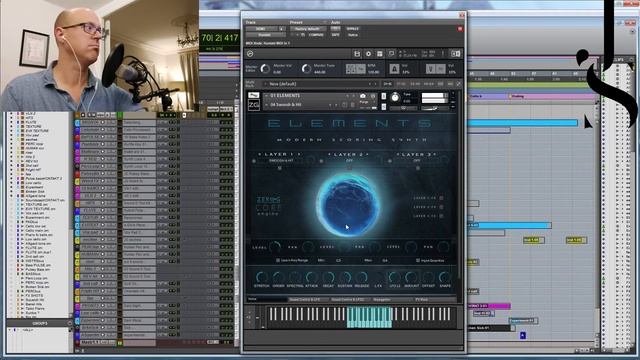Expand multi rack workspace icon

pyautogui.click(x=458, y=84)
